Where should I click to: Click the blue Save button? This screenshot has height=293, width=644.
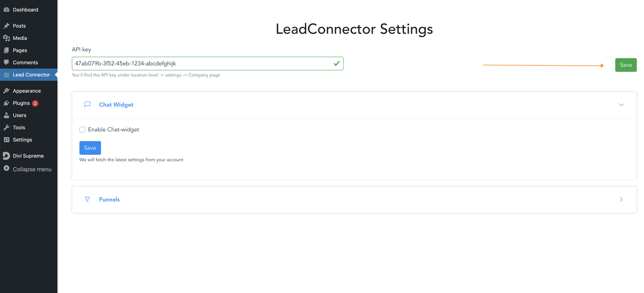pos(90,148)
